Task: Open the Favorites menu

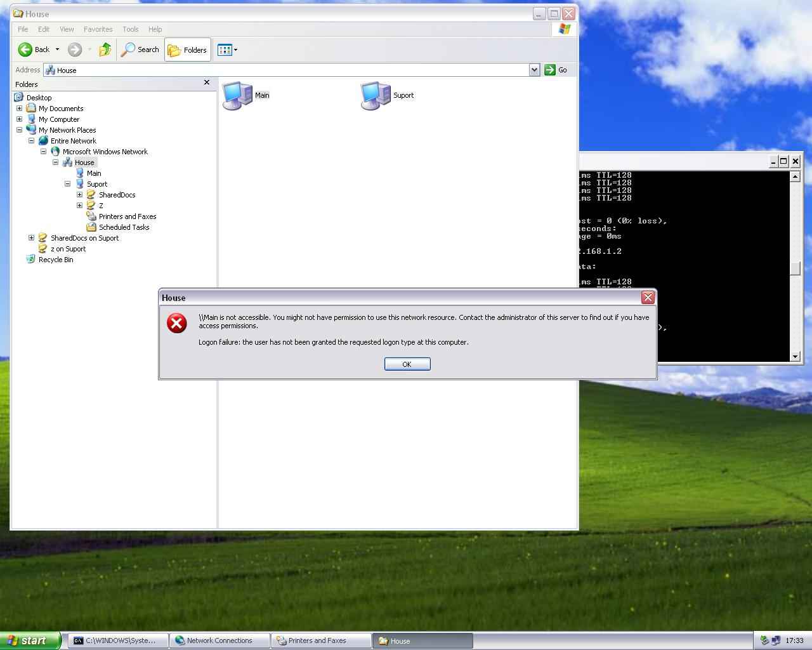Action: (x=98, y=29)
